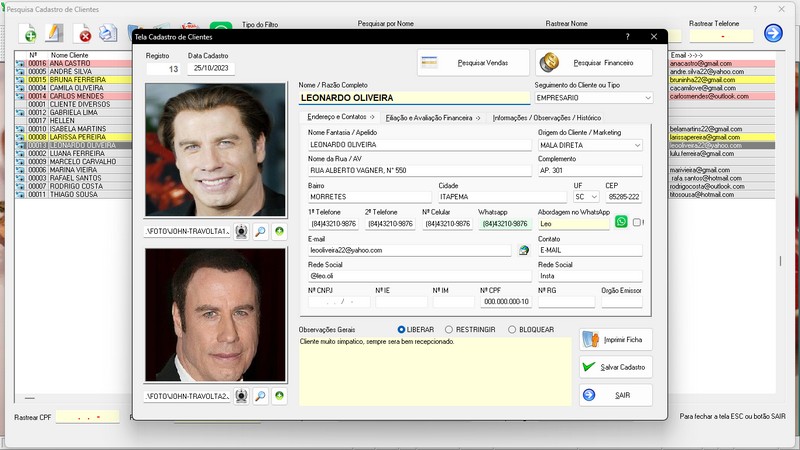Click the blue arrow icon at top right
The image size is (800, 450).
tap(773, 33)
